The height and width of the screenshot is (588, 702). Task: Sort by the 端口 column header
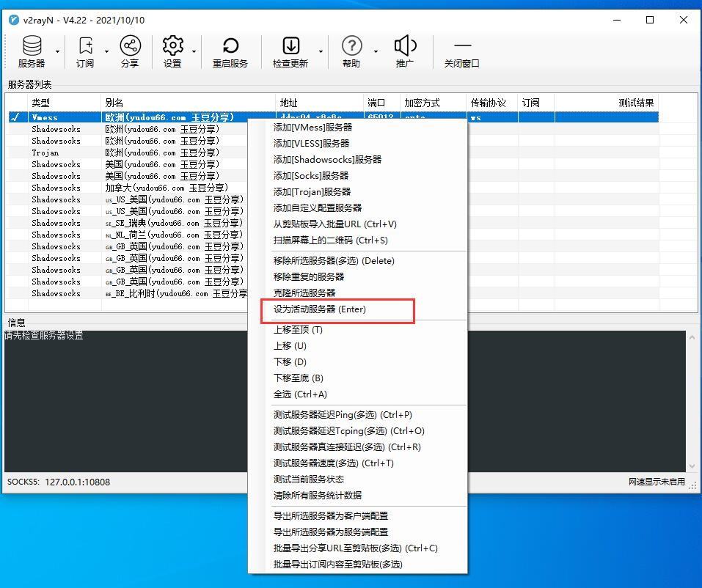382,103
